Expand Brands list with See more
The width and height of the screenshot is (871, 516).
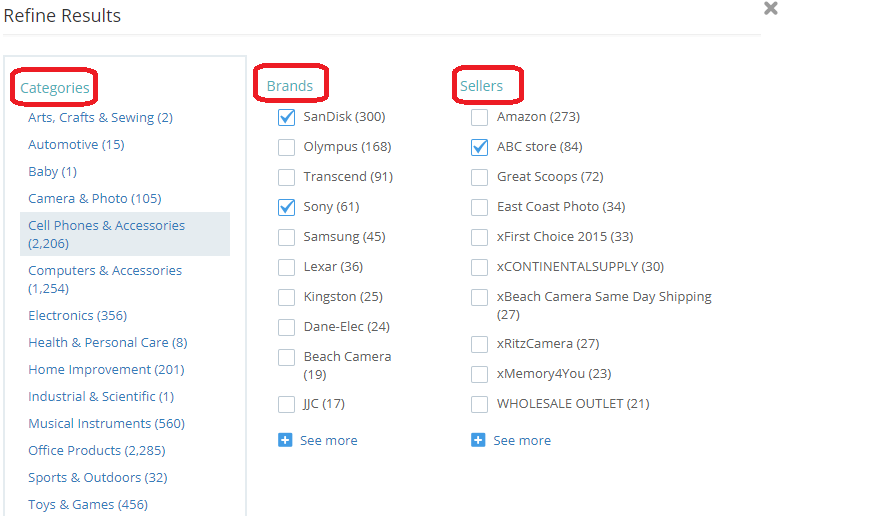point(328,440)
